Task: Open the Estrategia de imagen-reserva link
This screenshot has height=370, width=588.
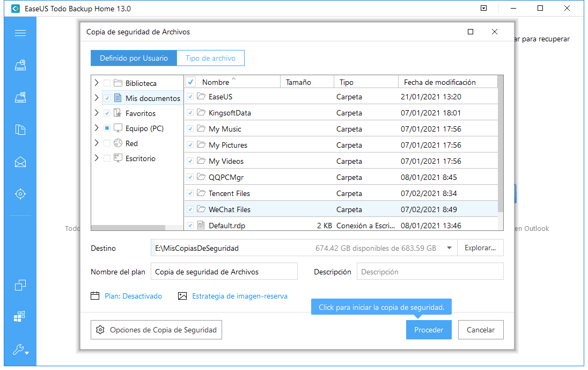Action: click(x=240, y=296)
